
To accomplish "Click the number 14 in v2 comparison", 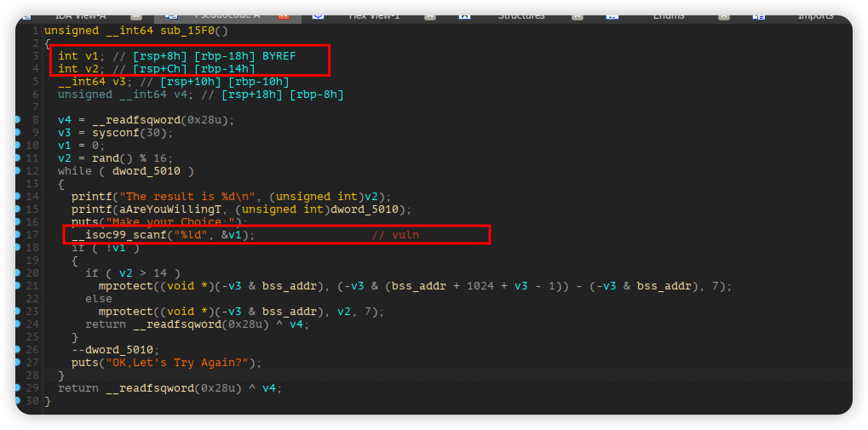I will click(160, 273).
